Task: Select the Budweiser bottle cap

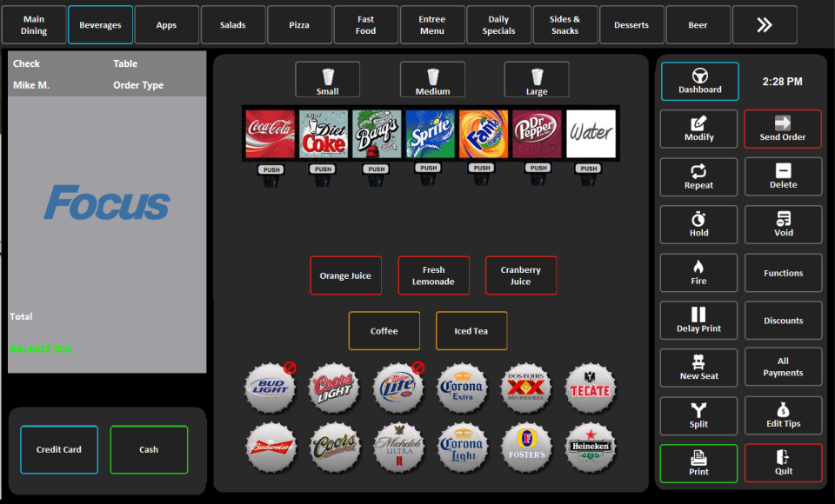Action: 271,448
